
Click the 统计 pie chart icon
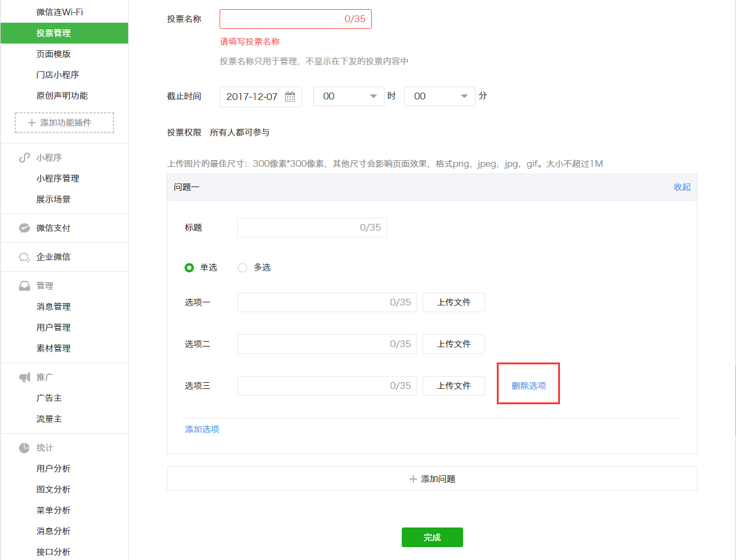[x=25, y=448]
